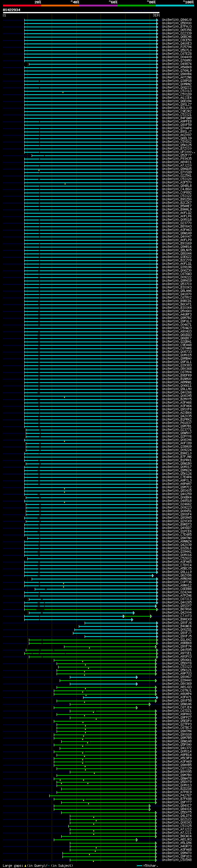Select label UniRef100_Q9SSV7
The height and width of the screenshot is (868, 197).
177,606
